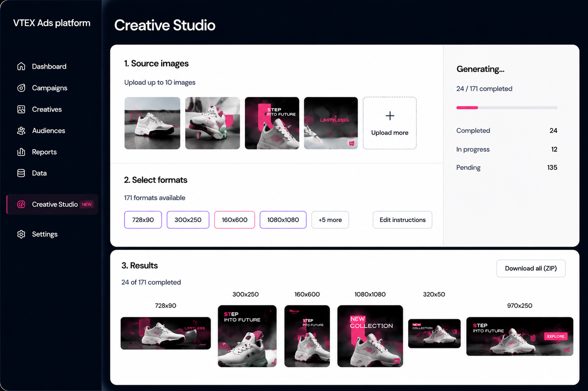Open the 160x600 result creative
Viewport: 588px width, 391px height.
pos(307,336)
